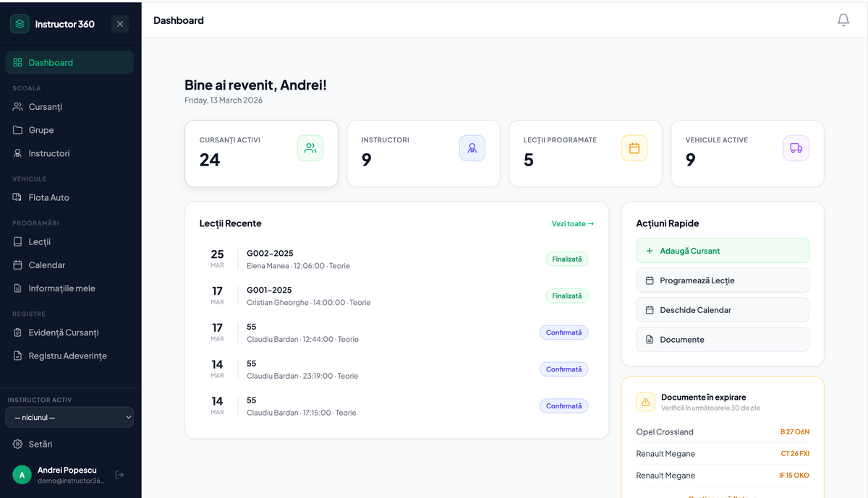
Task: Follow the Vezi toate link
Action: coord(572,224)
